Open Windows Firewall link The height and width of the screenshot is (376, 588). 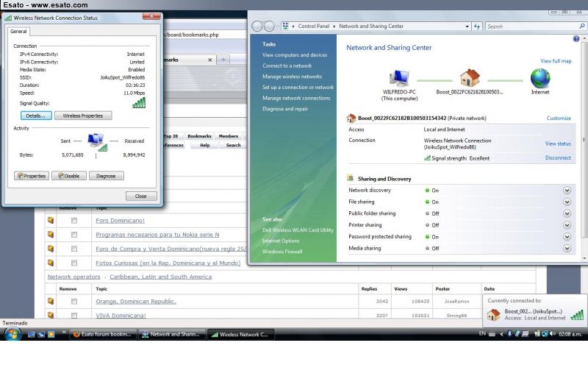pyautogui.click(x=282, y=252)
